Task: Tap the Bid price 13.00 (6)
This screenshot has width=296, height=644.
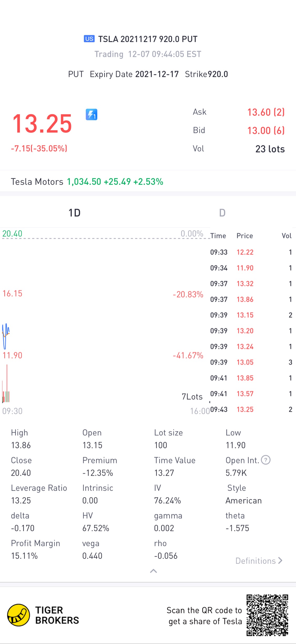Action: 266,131
